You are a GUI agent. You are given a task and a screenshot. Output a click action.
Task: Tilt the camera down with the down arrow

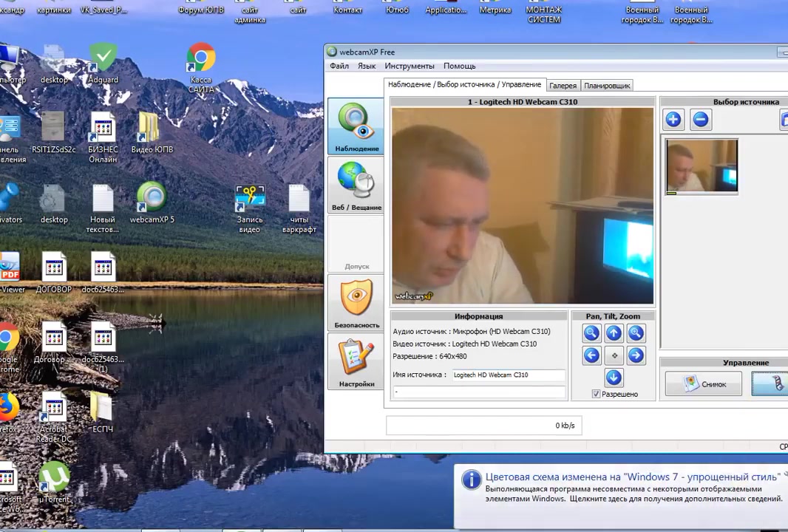(614, 378)
